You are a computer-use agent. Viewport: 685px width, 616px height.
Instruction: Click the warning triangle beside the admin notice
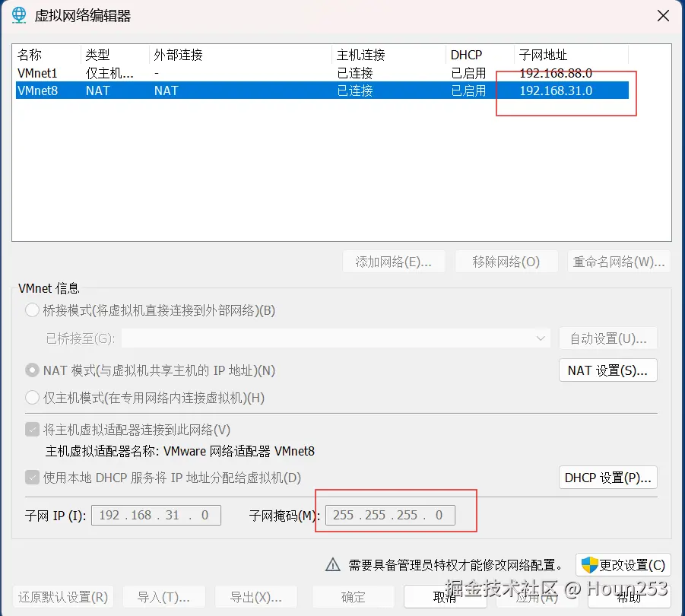[x=332, y=565]
